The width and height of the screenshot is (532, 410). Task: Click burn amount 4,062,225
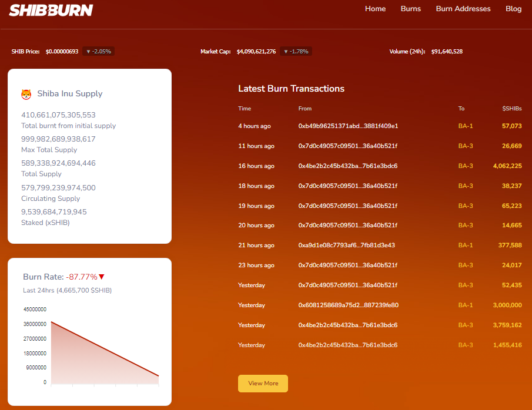(x=507, y=166)
